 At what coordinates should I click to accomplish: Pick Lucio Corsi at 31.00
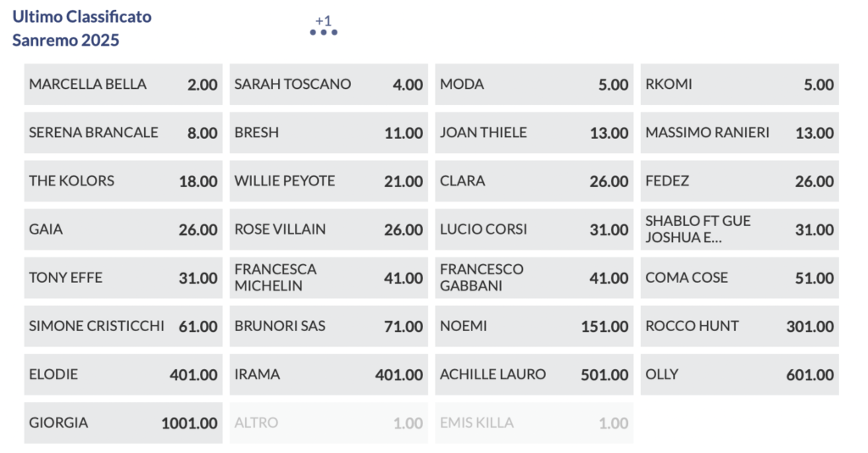pyautogui.click(x=534, y=229)
